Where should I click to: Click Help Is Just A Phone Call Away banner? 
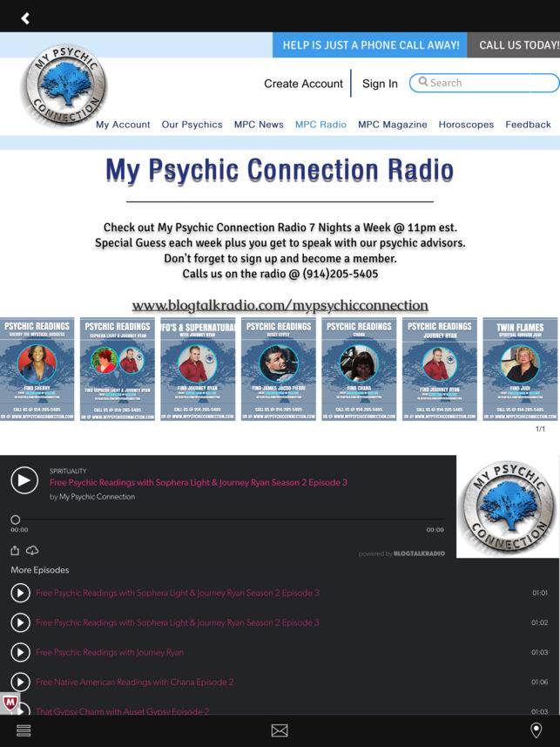pos(370,44)
